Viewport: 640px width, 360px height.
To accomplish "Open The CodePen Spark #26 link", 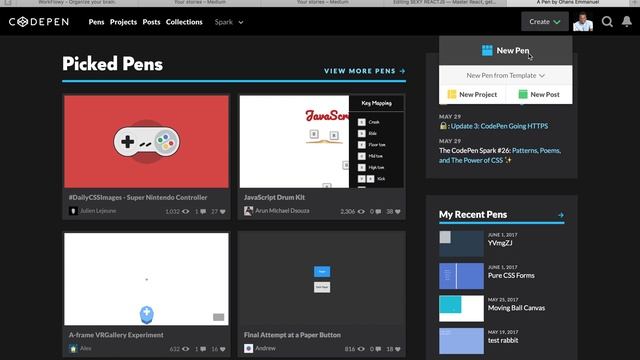I will click(500, 156).
